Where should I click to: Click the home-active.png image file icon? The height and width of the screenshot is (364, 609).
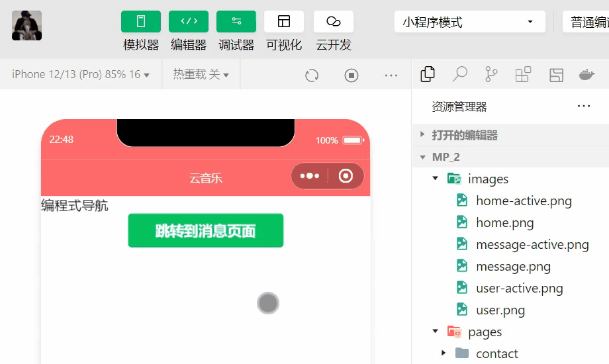[462, 200]
